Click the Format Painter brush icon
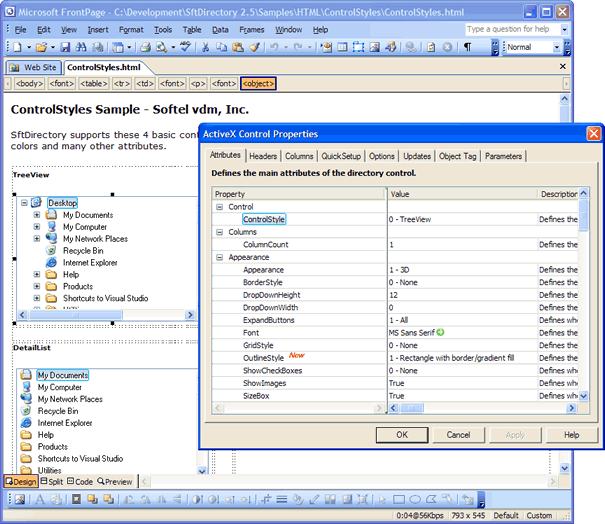The width and height of the screenshot is (605, 524). (x=254, y=47)
